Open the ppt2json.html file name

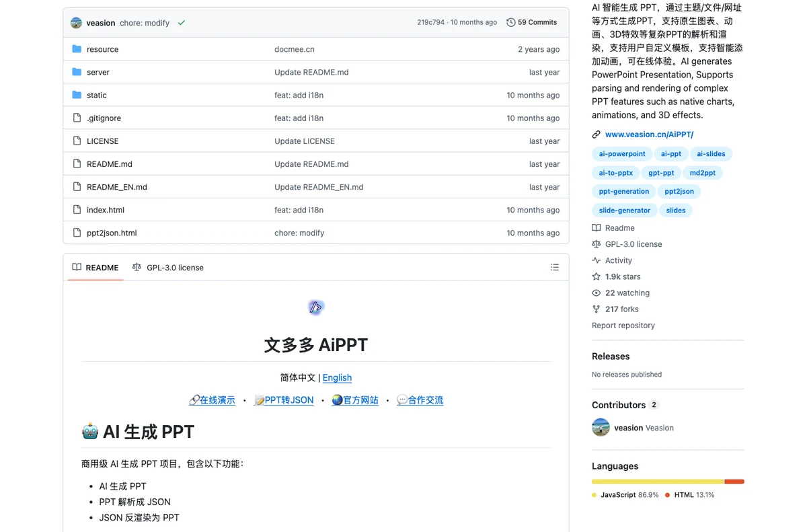tap(112, 233)
